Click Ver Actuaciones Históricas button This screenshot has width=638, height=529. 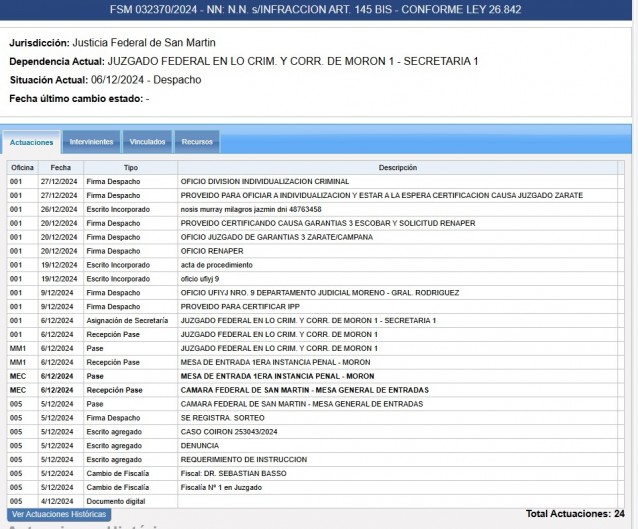(x=58, y=514)
